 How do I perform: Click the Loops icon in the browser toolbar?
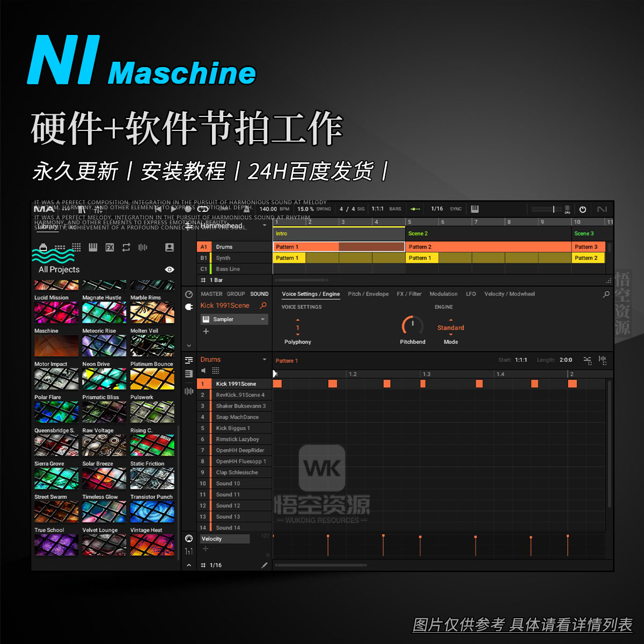click(x=127, y=247)
